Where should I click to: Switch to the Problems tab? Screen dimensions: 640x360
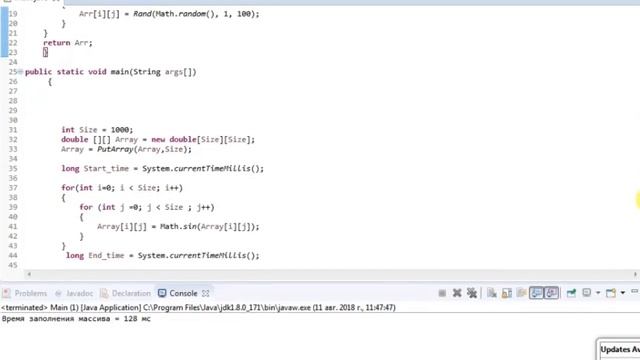24,293
